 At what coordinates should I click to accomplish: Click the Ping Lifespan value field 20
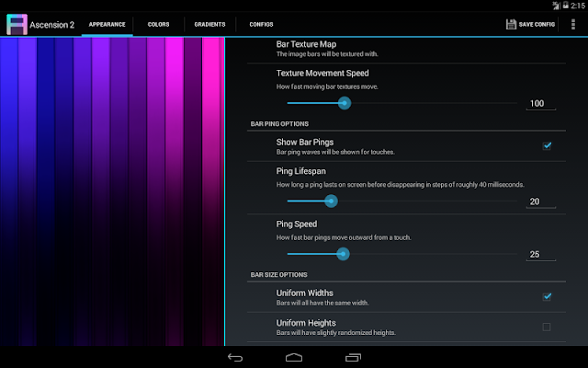541,201
